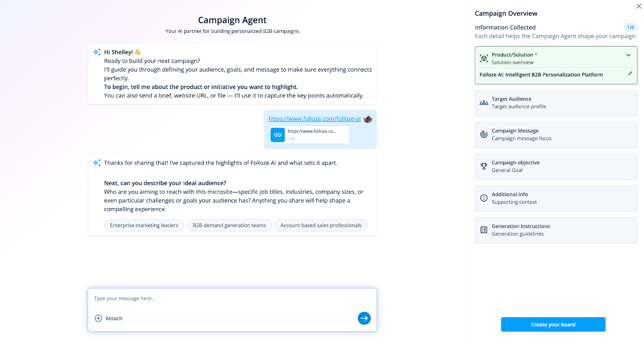Choose B2B demand generation teams chip
This screenshot has width=644, height=343.
(x=229, y=225)
